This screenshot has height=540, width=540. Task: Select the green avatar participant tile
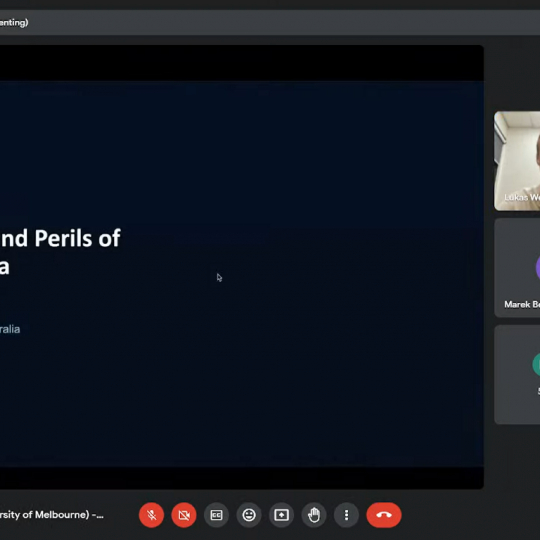(517, 375)
